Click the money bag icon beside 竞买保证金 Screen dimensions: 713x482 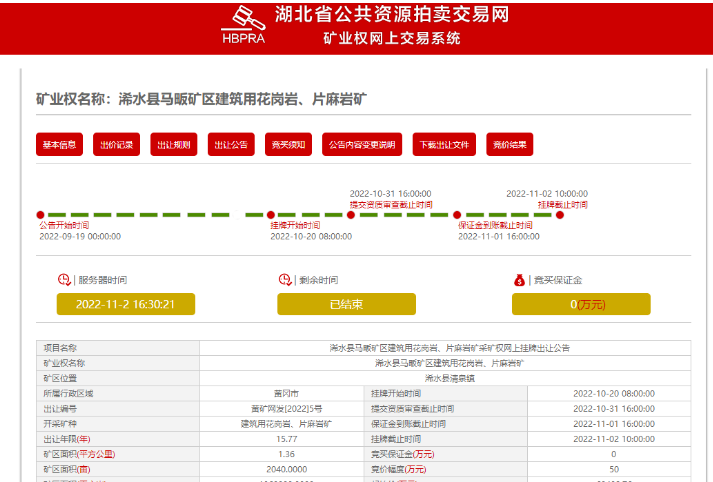click(520, 280)
